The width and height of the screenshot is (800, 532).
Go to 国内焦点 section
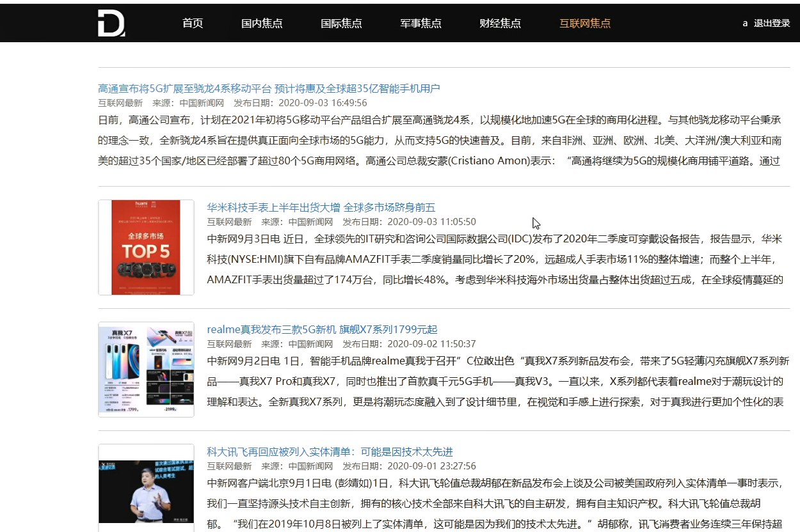click(x=262, y=24)
